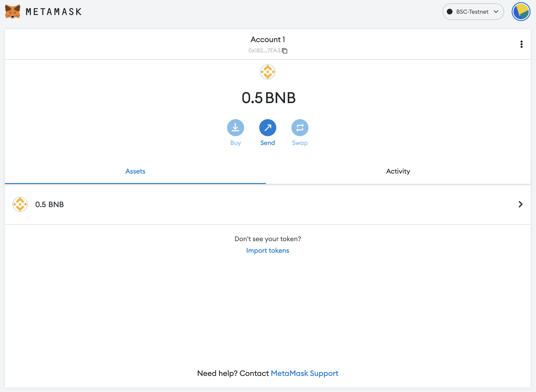Click the arrow in the BSC-Testnet selector
Screen dimensions: 536x392
[x=496, y=12]
